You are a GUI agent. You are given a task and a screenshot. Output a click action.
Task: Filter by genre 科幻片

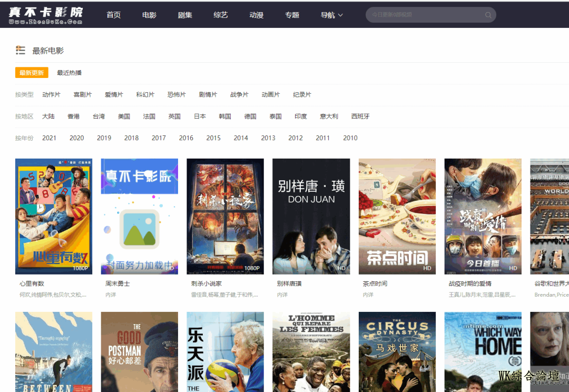pos(145,94)
